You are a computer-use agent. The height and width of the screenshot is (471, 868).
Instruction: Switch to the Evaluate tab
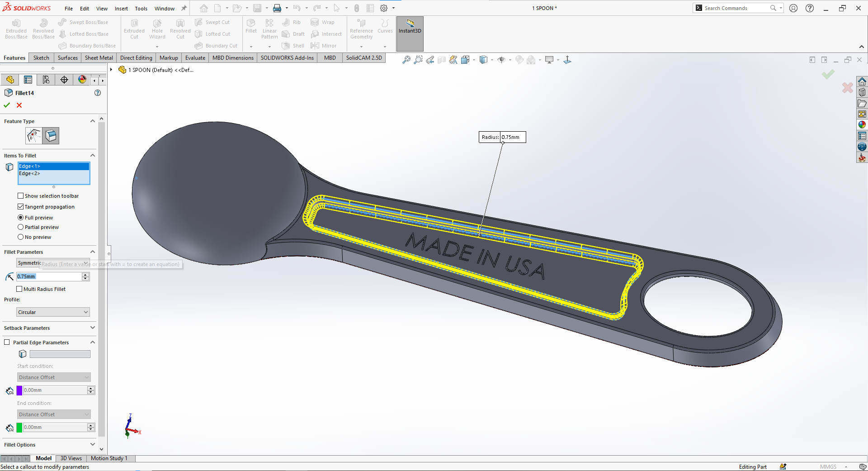[x=195, y=58]
